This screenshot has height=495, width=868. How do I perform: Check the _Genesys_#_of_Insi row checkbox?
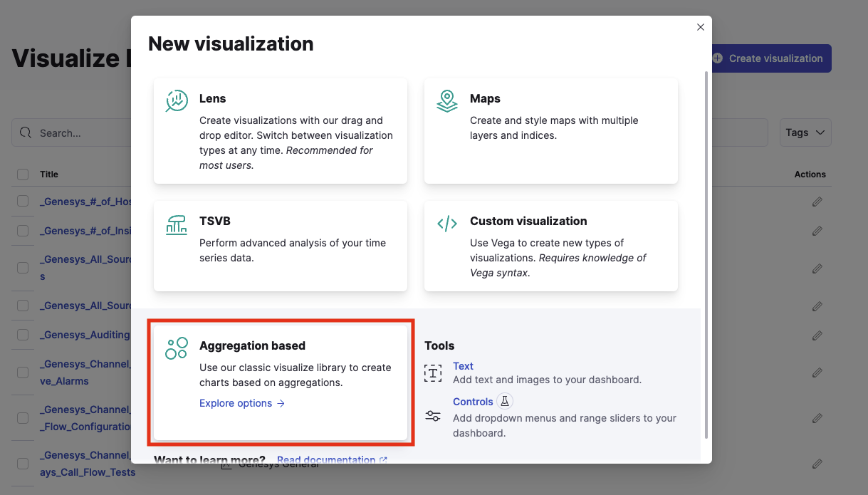pos(23,231)
